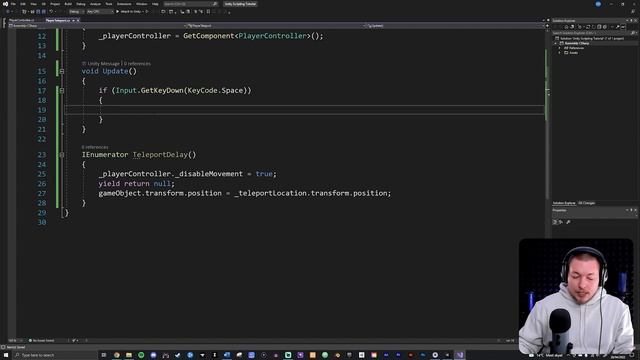Image resolution: width=640 pixels, height=360 pixels.
Task: Select the PlayerTeleport.cs editor tab
Action: (x=58, y=20)
